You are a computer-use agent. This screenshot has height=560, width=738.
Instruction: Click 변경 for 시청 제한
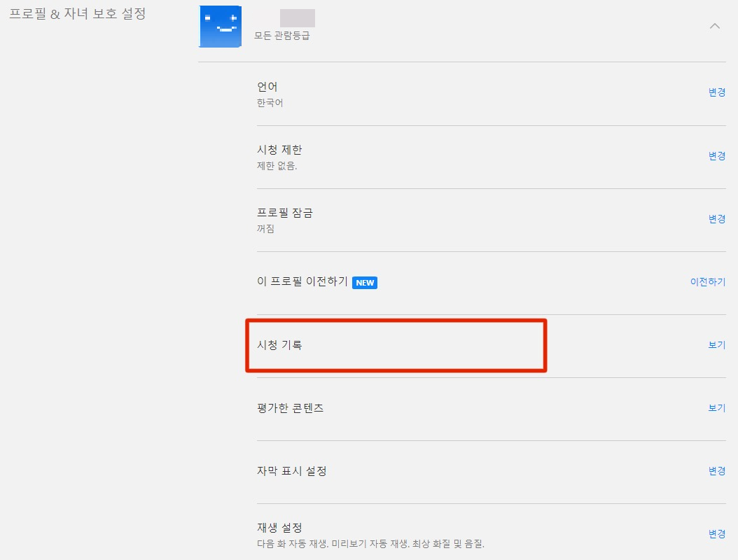[716, 155]
